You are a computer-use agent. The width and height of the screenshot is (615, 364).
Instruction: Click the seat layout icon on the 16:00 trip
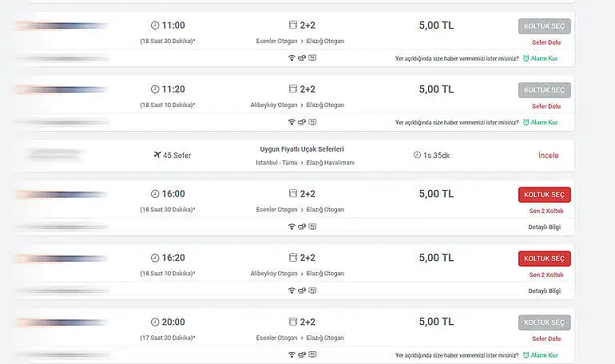(292, 193)
